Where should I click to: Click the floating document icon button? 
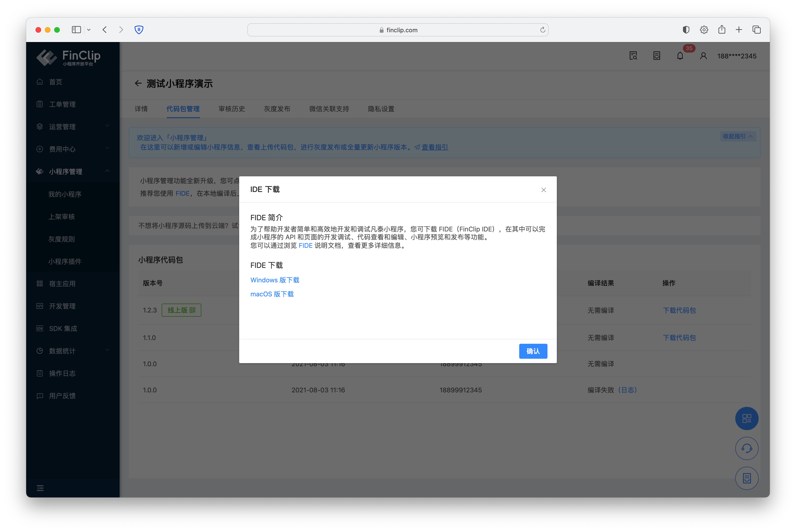(x=746, y=478)
